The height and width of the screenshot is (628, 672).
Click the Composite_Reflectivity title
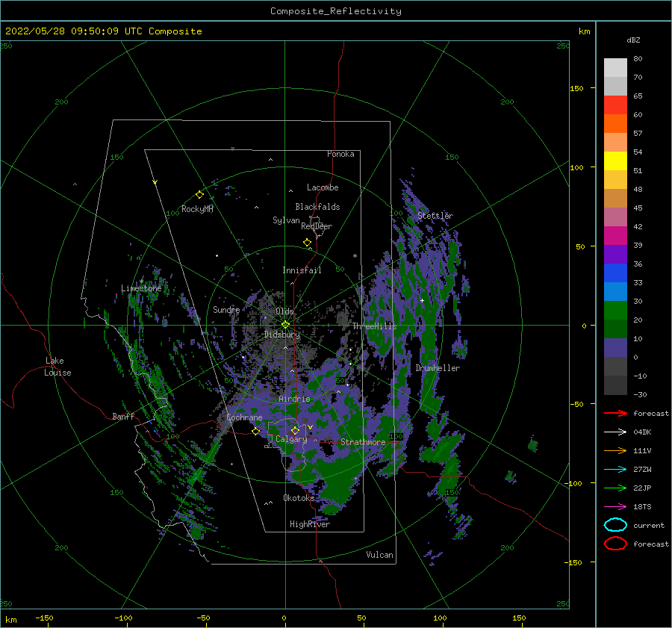tap(336, 11)
